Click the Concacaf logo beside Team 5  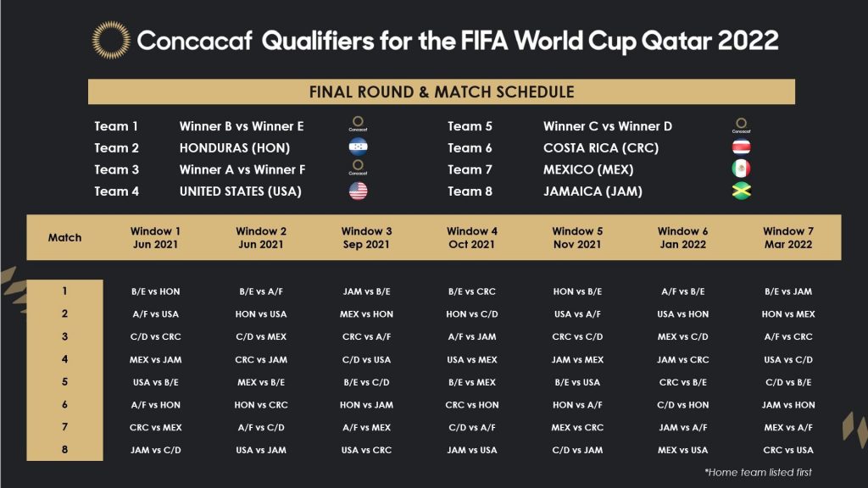(x=741, y=126)
